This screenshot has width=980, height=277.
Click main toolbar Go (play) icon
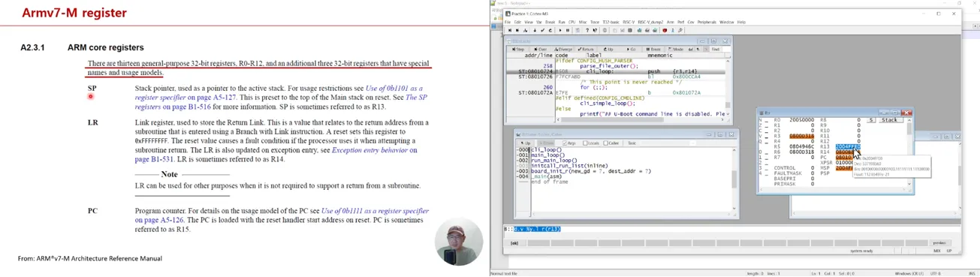click(x=560, y=31)
